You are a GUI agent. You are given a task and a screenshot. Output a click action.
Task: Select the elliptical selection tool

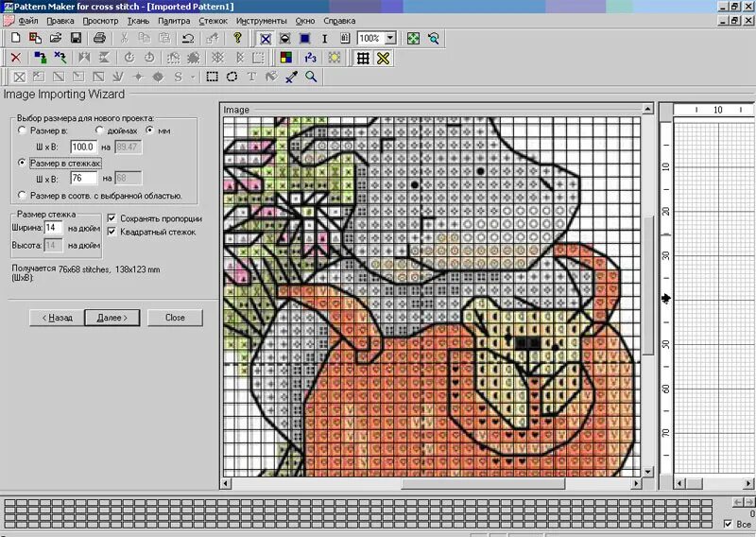pyautogui.click(x=232, y=77)
